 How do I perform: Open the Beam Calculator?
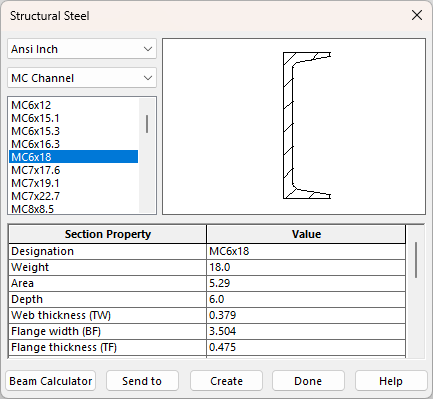pos(51,381)
